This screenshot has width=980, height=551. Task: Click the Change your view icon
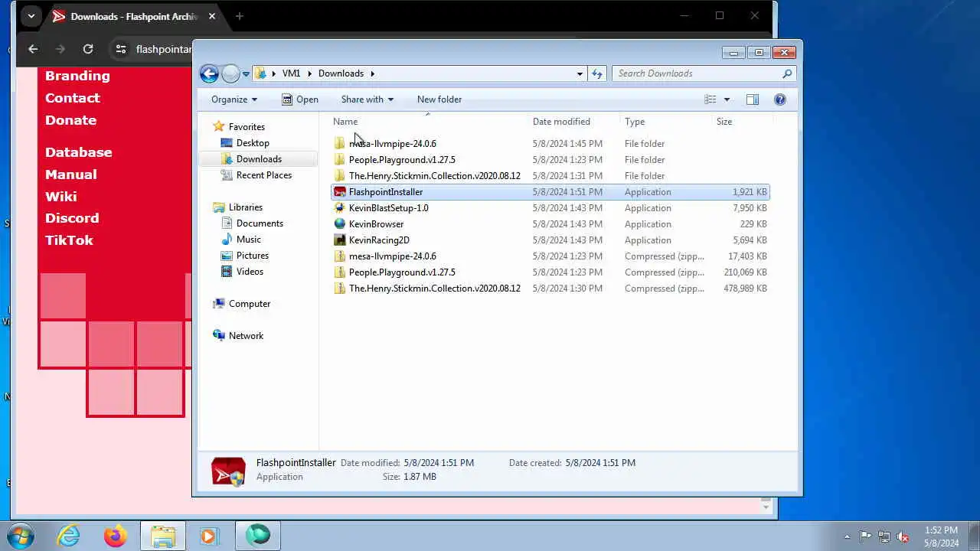click(x=710, y=99)
